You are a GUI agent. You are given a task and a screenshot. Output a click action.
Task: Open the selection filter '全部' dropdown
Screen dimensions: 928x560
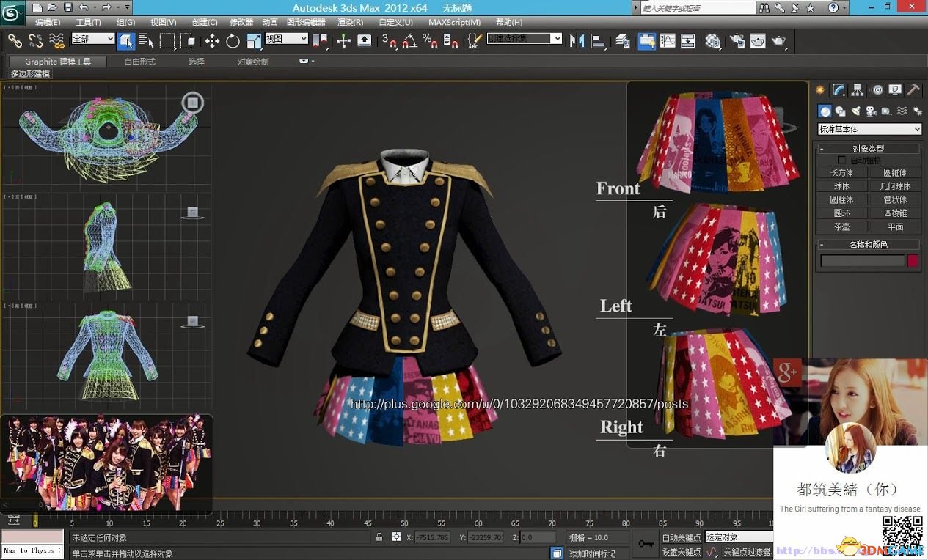tap(93, 38)
